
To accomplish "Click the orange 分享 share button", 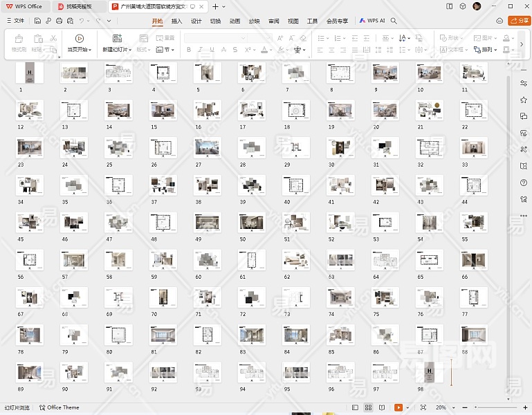I will tap(519, 21).
